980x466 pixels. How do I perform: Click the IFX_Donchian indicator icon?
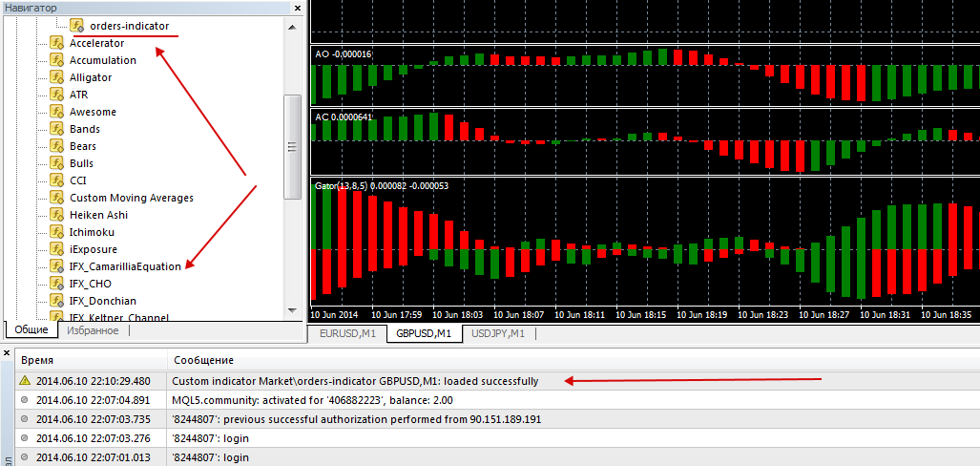(x=57, y=301)
